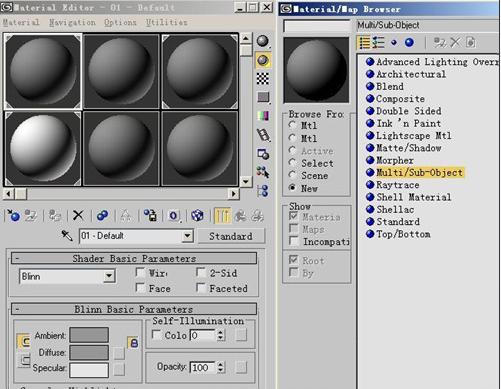Click the Reset Map/Mtl delete icon
This screenshot has height=389, width=501.
(x=78, y=216)
